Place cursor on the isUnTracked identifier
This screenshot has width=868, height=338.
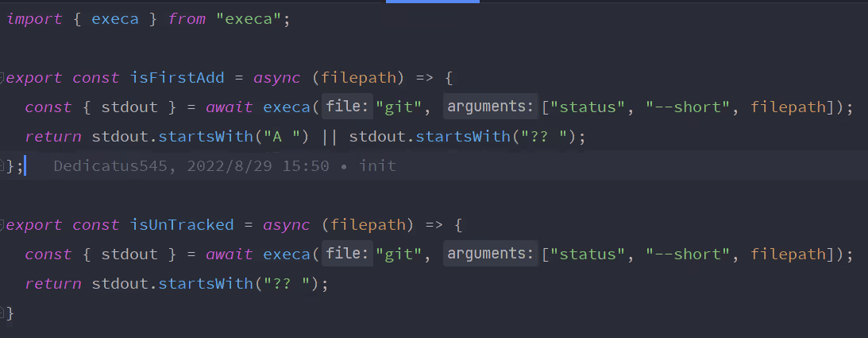pos(182,225)
